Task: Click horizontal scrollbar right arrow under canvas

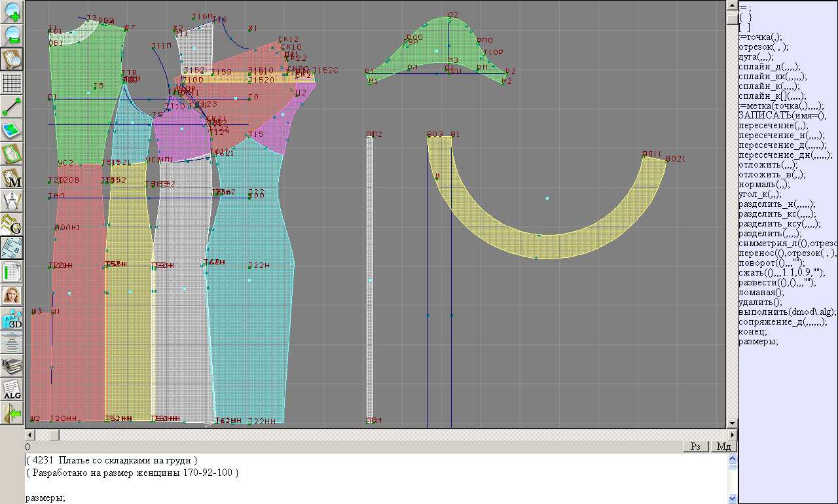Action: (731, 435)
